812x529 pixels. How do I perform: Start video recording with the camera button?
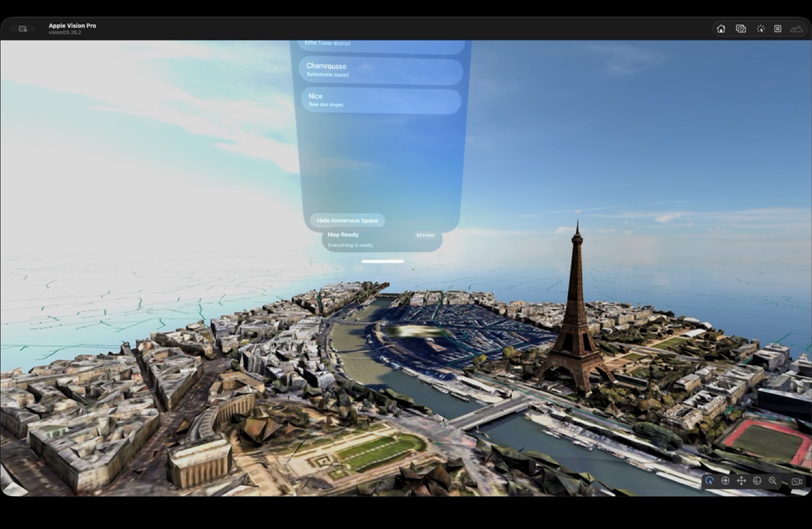[x=797, y=481]
